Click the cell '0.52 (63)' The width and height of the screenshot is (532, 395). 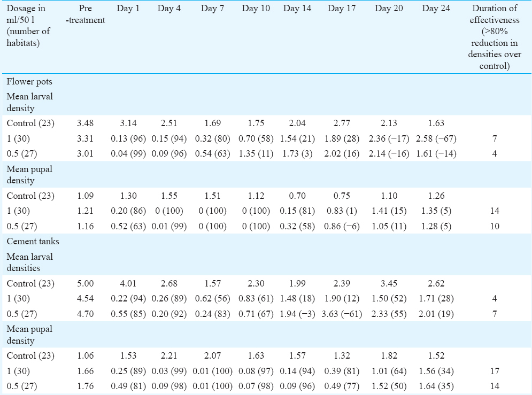click(128, 226)
